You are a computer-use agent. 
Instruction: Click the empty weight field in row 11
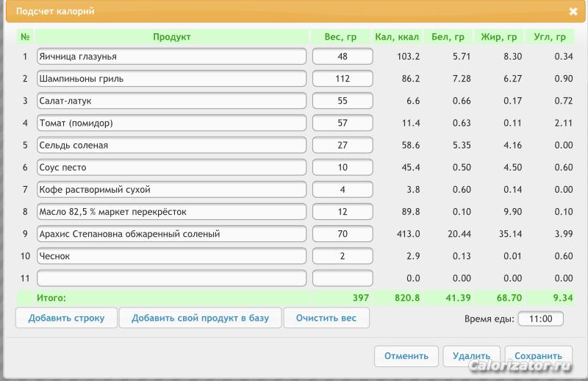[343, 278]
